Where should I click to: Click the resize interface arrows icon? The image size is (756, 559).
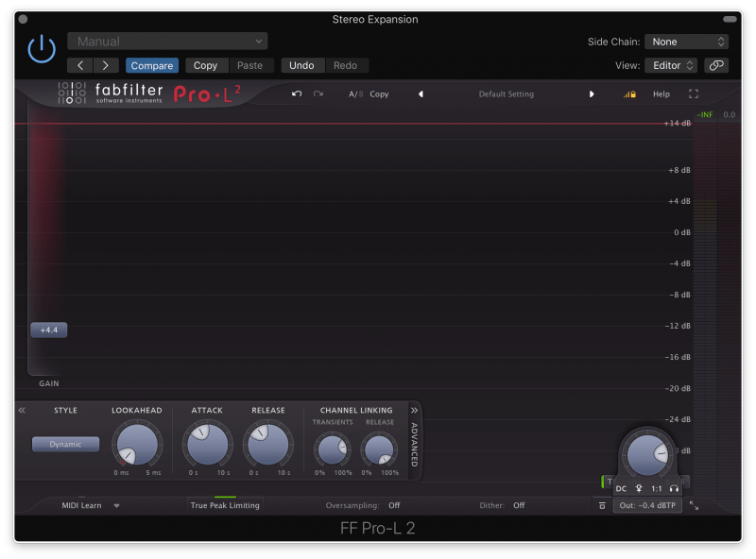coord(694,505)
